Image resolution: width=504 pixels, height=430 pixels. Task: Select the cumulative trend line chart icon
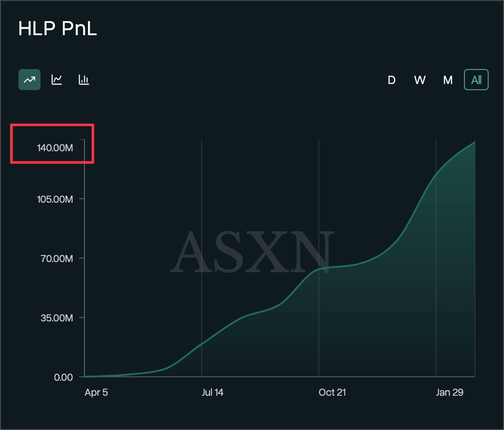click(x=29, y=80)
